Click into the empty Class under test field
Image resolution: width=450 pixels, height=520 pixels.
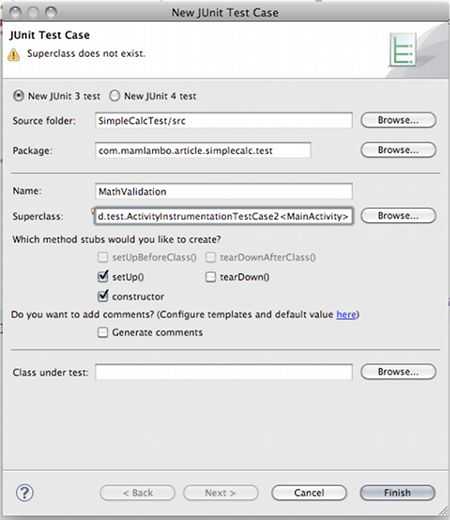click(224, 372)
